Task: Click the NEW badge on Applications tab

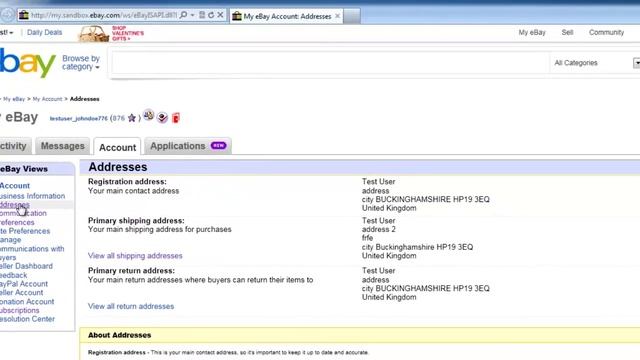Action: click(218, 145)
